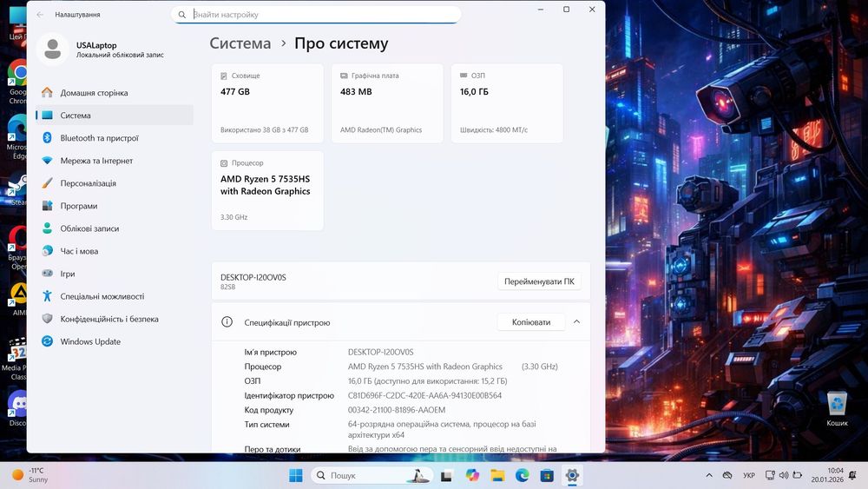
Task: Open Microsoft Edge from the taskbar
Action: click(522, 475)
